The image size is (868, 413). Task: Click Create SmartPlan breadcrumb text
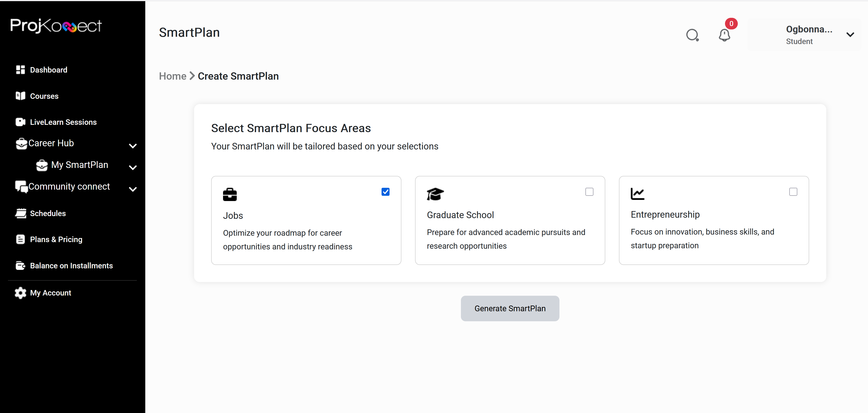tap(238, 76)
